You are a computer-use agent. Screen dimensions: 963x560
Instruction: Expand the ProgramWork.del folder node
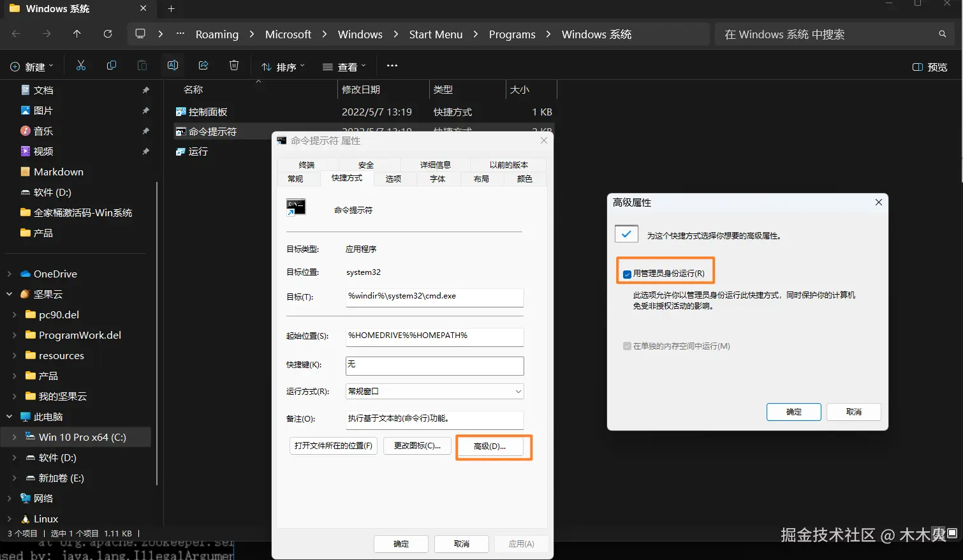14,335
